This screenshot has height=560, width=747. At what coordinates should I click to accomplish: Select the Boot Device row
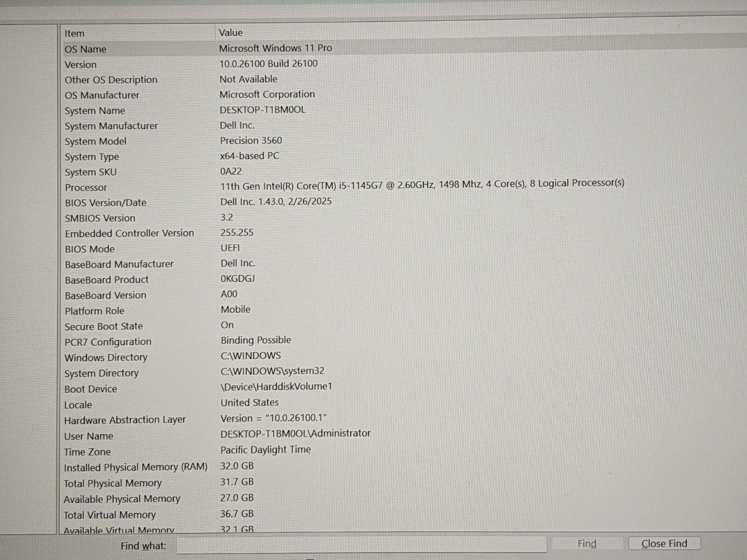point(91,389)
